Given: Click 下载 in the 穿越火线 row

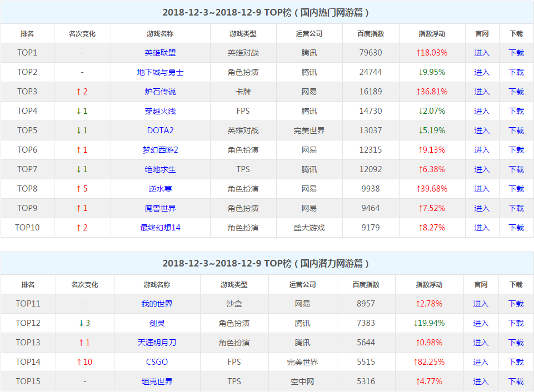Looking at the screenshot, I should pyautogui.click(x=516, y=111).
